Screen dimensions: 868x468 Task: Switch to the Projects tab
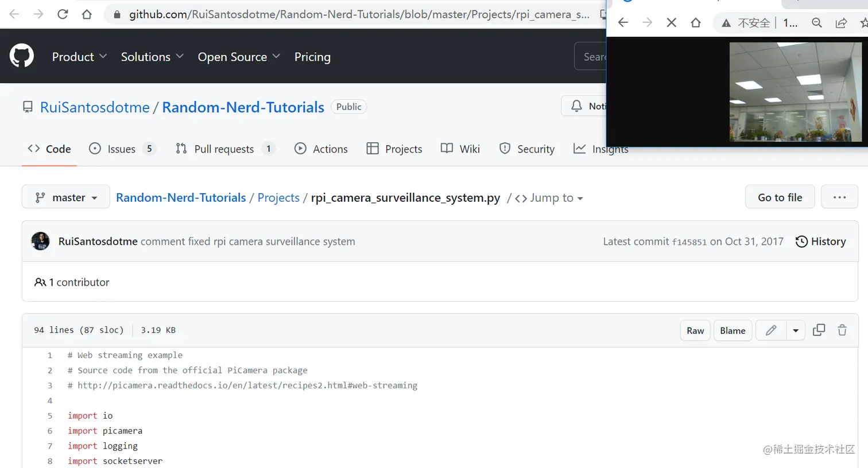click(x=394, y=149)
